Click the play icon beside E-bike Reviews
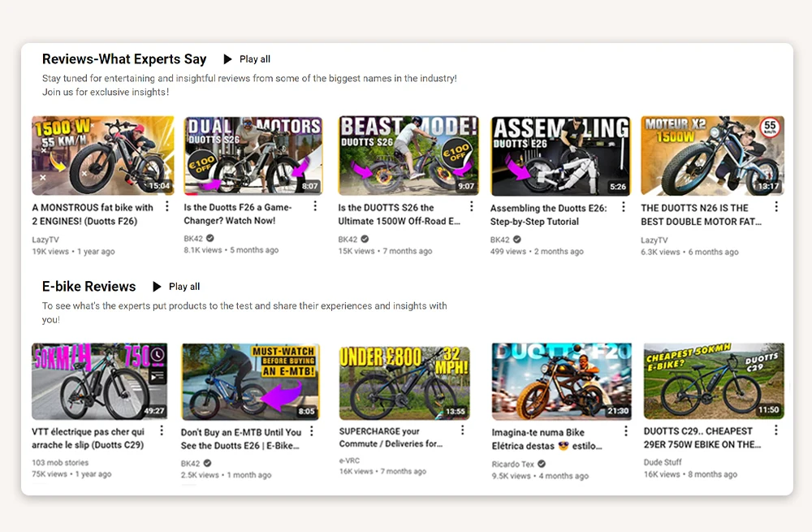 coord(157,287)
